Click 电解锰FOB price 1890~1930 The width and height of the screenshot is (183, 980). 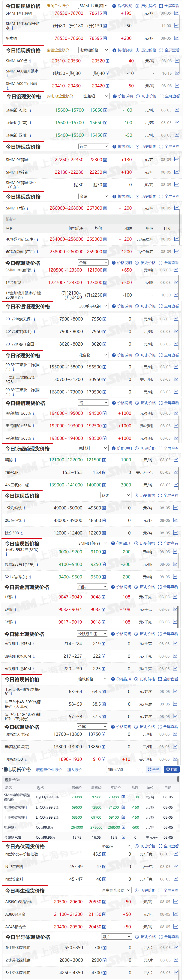(70, 759)
